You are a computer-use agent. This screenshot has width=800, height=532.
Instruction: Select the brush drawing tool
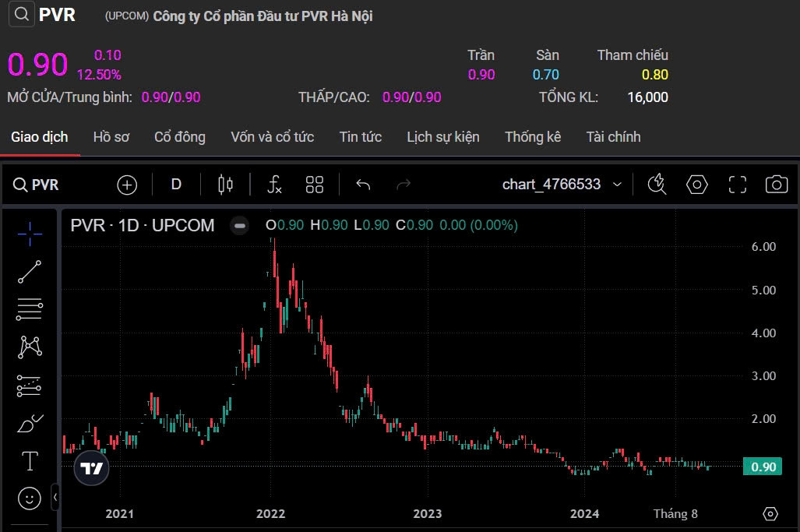tap(30, 424)
